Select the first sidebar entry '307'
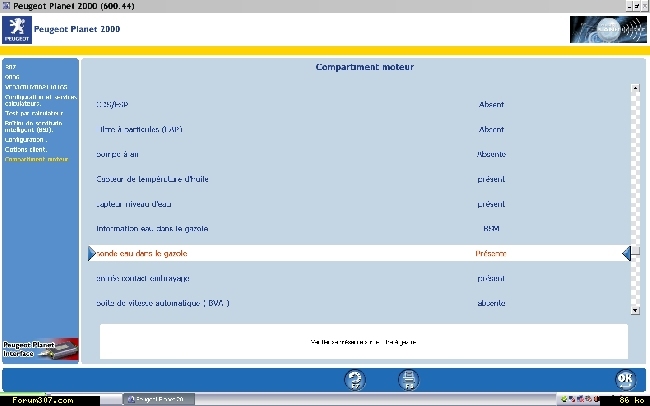The height and width of the screenshot is (406, 650). [10, 67]
